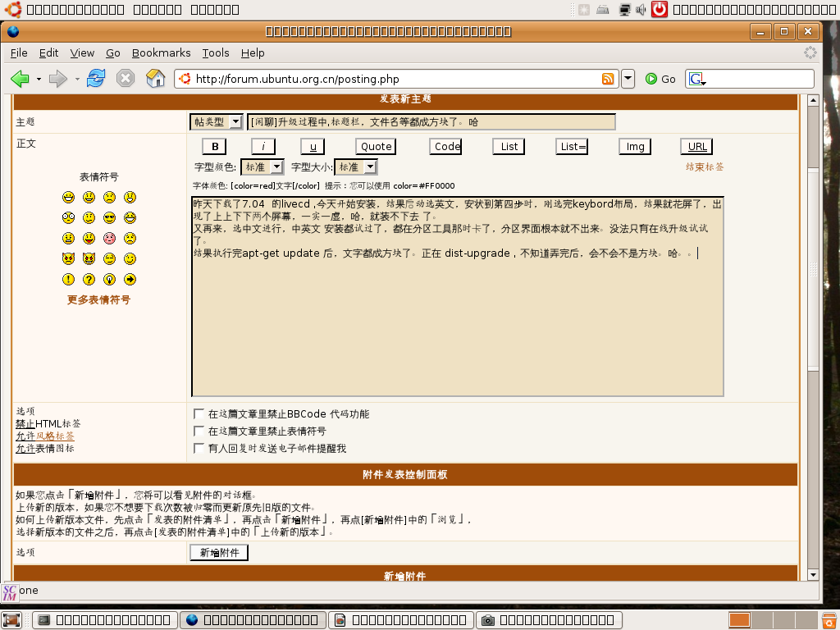Image resolution: width=840 pixels, height=630 pixels.
Task: Insert the surprised open-mouth smiley
Action: 130,198
